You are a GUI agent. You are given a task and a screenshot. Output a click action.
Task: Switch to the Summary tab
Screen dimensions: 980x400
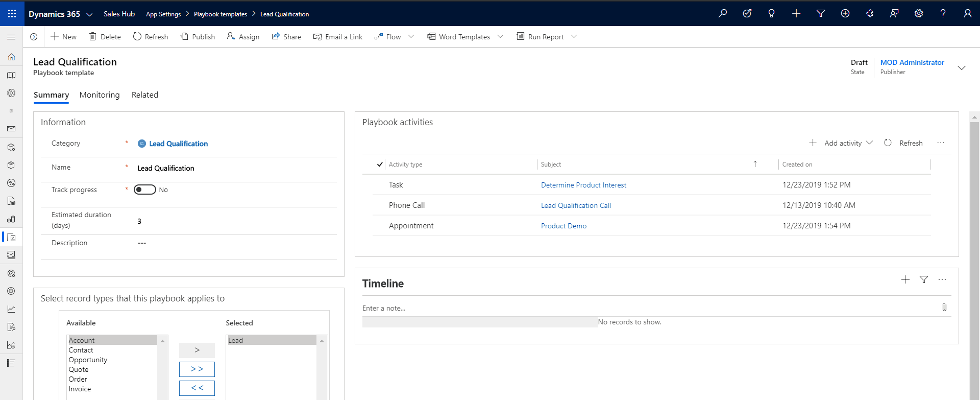(51, 95)
